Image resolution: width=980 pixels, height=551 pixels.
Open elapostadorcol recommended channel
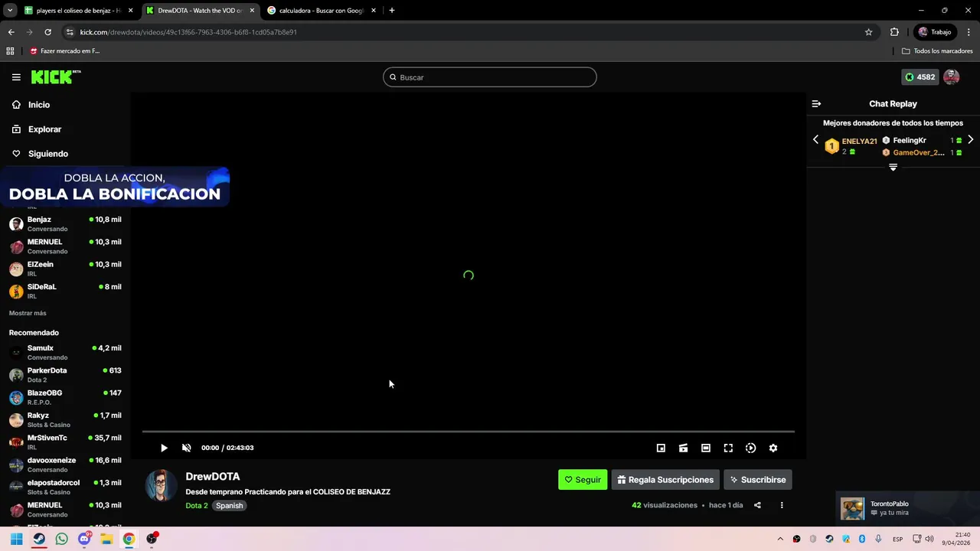tap(65, 487)
